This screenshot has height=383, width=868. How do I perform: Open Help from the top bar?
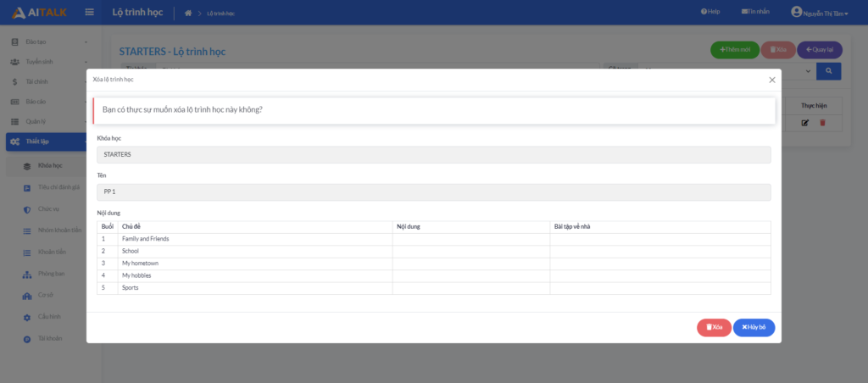pos(710,12)
